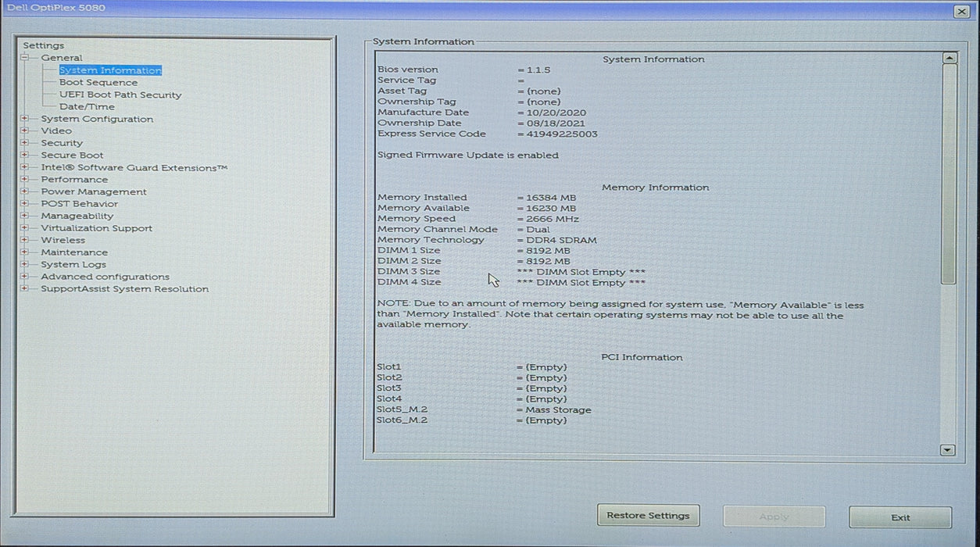Screen dimensions: 980x547
Task: Click the DIMM 3 Size label
Action: click(x=409, y=272)
